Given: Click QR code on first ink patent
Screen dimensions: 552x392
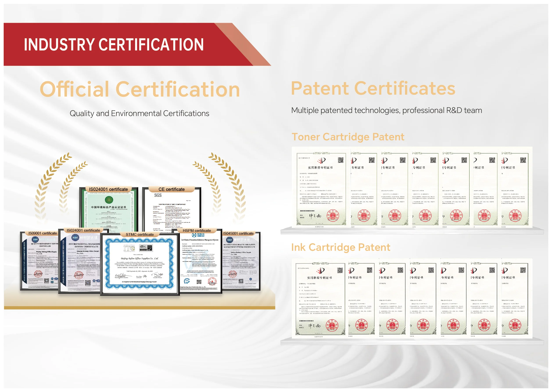Looking at the screenshot, I should (340, 270).
